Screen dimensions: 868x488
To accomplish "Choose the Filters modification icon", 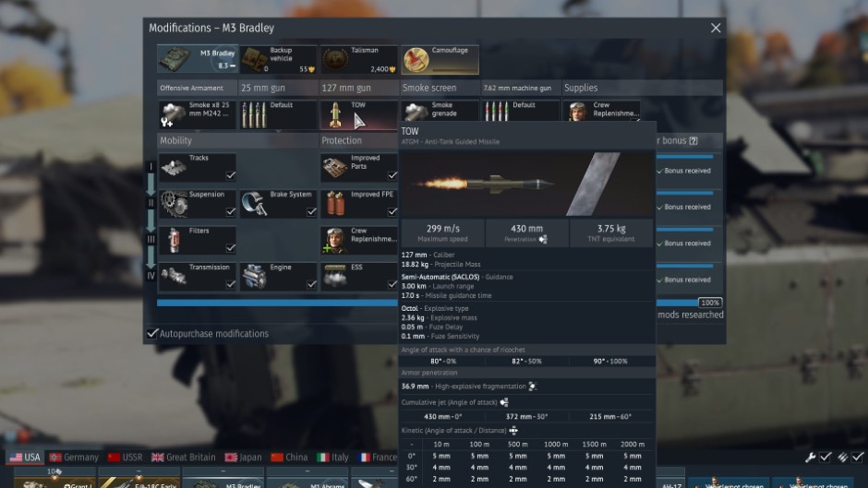I will pyautogui.click(x=173, y=241).
